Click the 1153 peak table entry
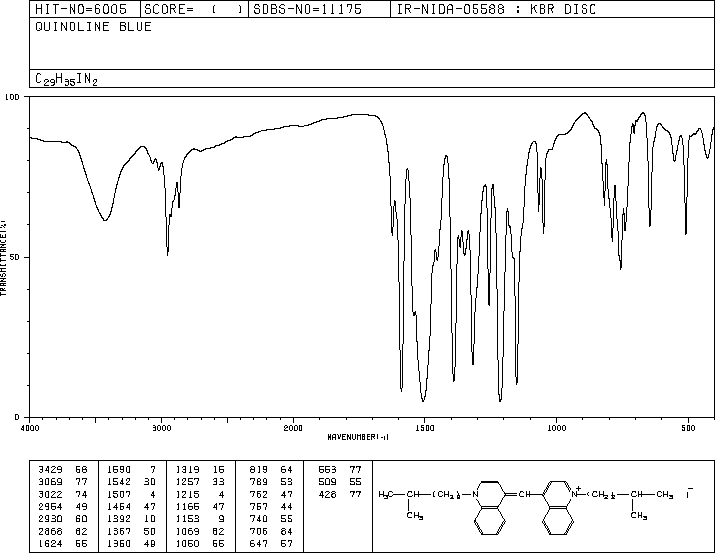Viewport: 715px width, 553px height. 200,519
